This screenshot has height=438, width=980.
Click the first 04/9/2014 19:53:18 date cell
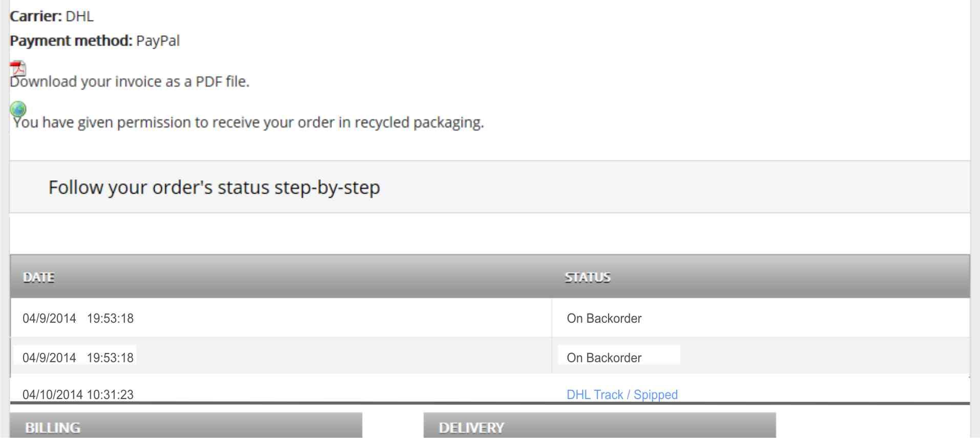(x=281, y=318)
